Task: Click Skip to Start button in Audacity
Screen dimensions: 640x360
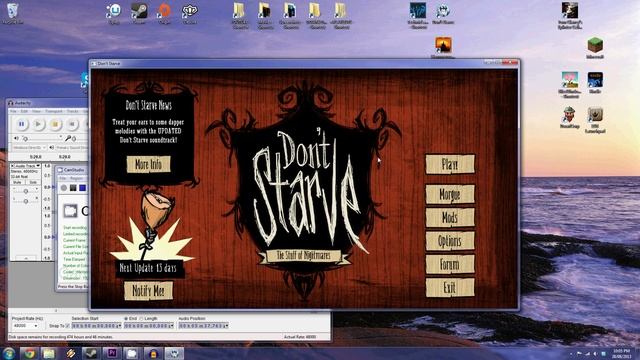Action: (72, 124)
